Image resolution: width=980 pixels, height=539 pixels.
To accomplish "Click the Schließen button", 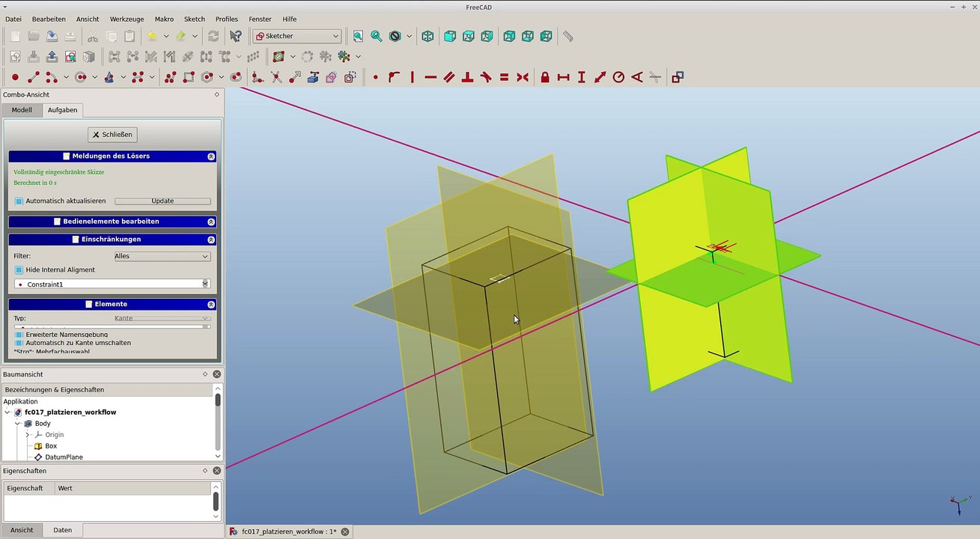I will (112, 135).
